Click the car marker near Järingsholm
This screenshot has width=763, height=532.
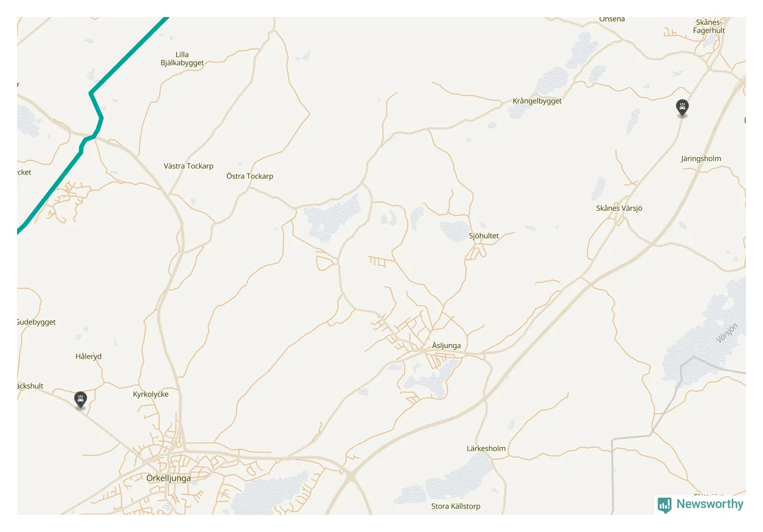tap(682, 108)
